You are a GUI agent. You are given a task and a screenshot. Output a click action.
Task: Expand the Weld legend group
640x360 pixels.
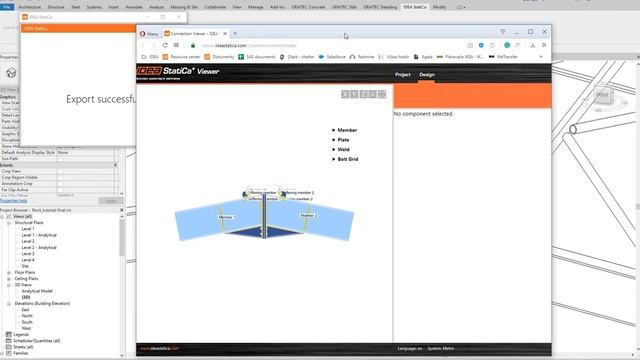pyautogui.click(x=333, y=150)
